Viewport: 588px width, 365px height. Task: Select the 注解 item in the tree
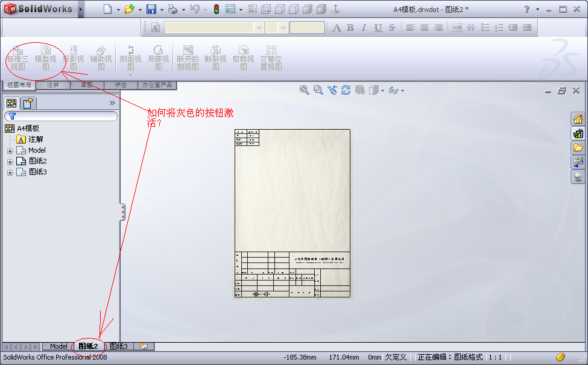30,139
